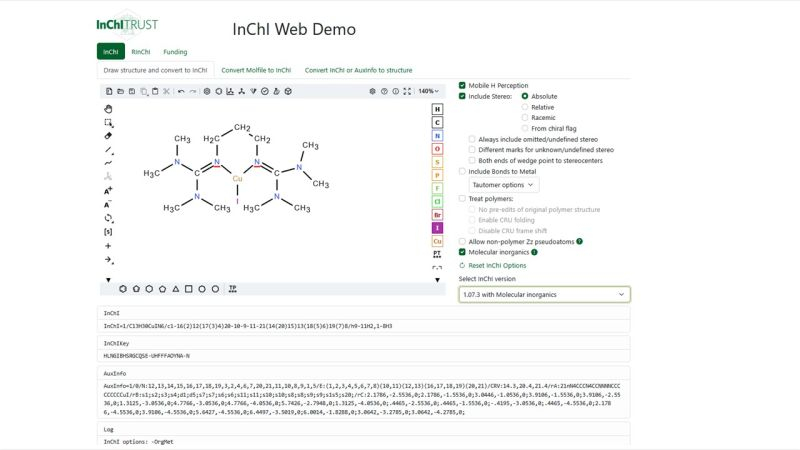800x450 pixels.
Task: Open the Convert Molfile to InChI tab
Action: tap(256, 70)
